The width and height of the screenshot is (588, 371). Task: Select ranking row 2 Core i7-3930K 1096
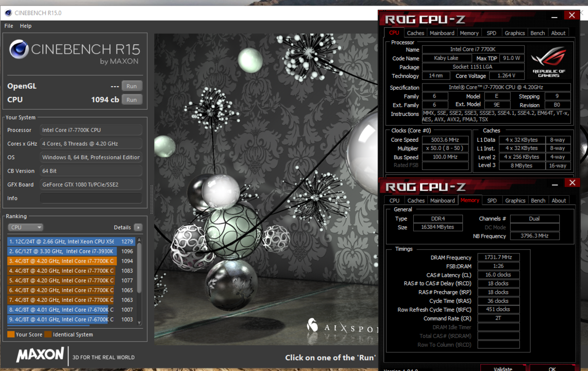tap(71, 251)
